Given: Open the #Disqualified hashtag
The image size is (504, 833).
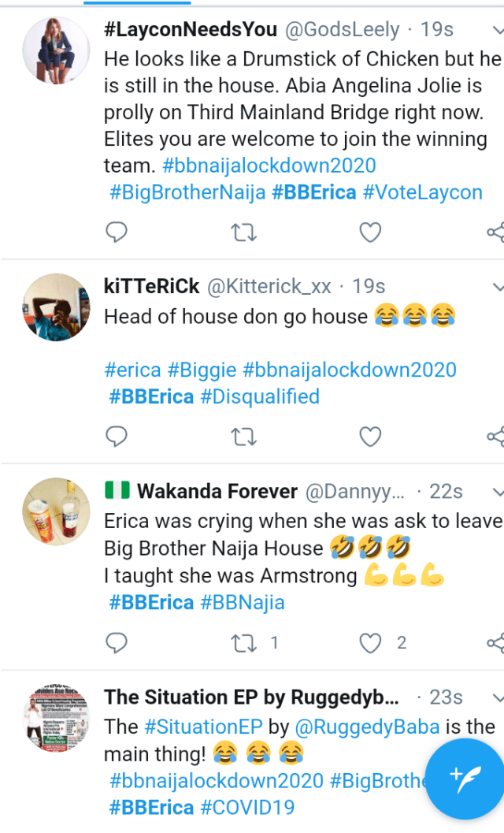Looking at the screenshot, I should [x=260, y=397].
